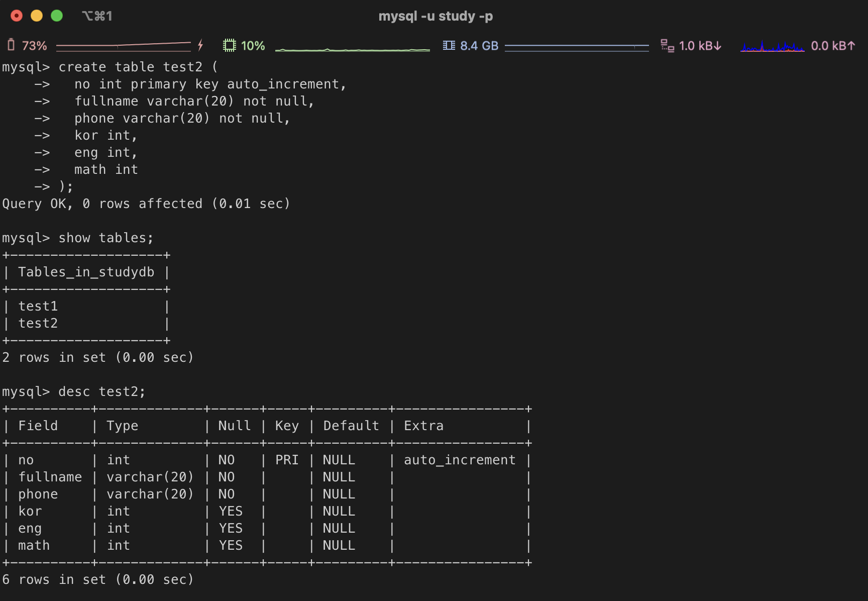Click the window title 'mysql -u study -p'
The width and height of the screenshot is (868, 601).
[436, 16]
